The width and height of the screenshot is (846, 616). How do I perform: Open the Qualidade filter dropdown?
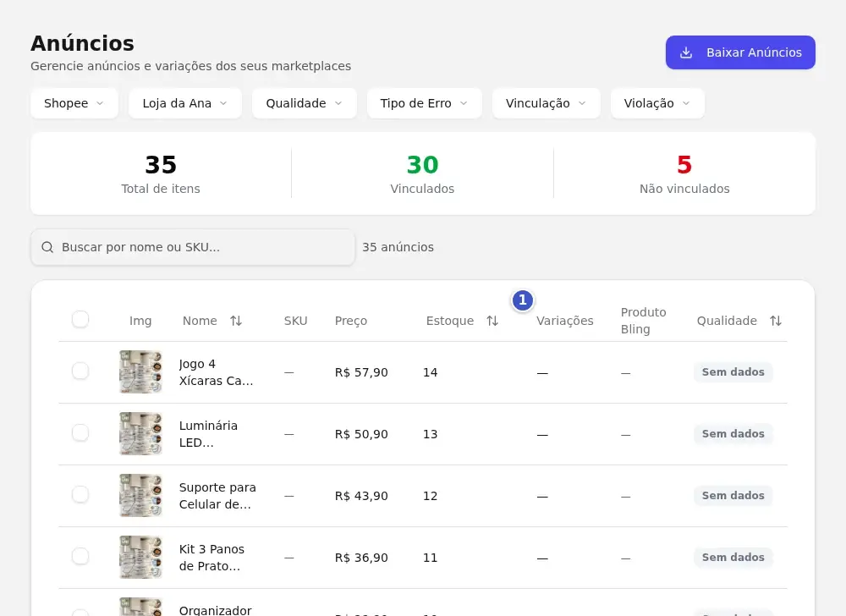(305, 103)
